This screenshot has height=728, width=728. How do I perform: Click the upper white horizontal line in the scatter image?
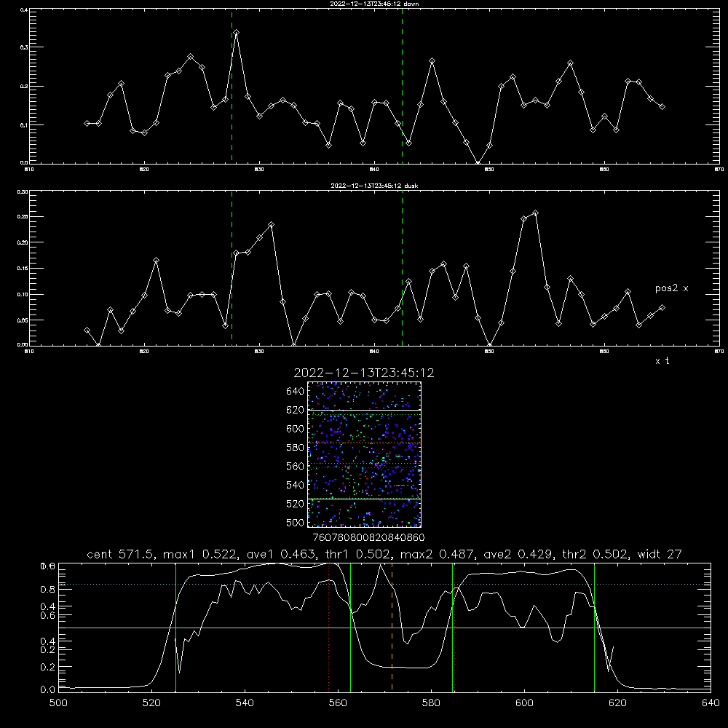365,410
